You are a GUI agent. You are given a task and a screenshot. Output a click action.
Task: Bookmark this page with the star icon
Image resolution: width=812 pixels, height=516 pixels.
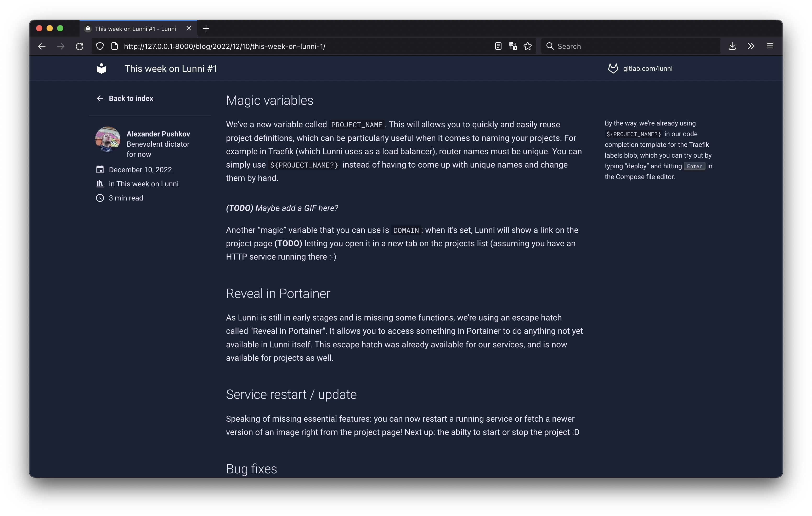[x=528, y=46]
